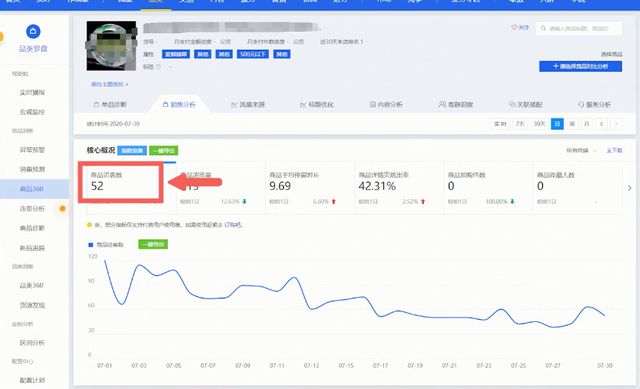Select the 商品收藏人数 metric card
Viewport: 640px width, 389px height.
[578, 188]
